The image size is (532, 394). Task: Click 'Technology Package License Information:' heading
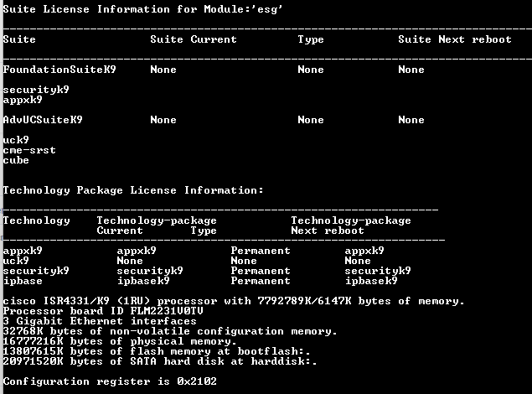[133, 190]
